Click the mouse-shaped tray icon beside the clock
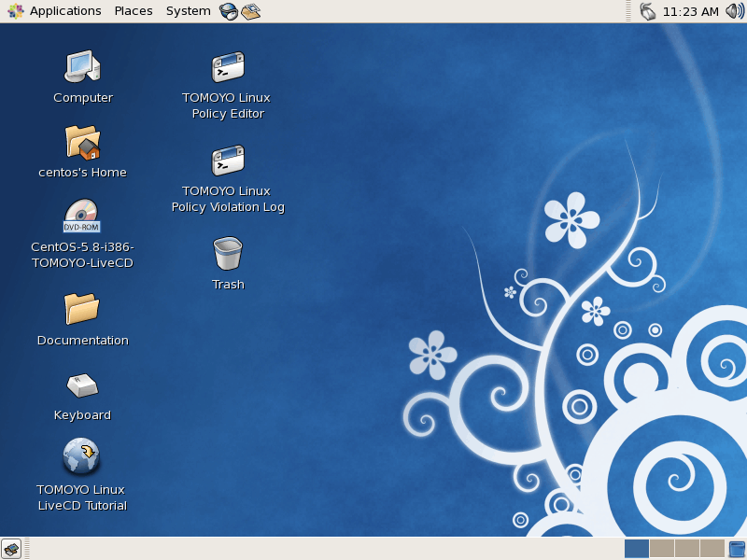Image resolution: width=747 pixels, height=560 pixels. click(647, 11)
